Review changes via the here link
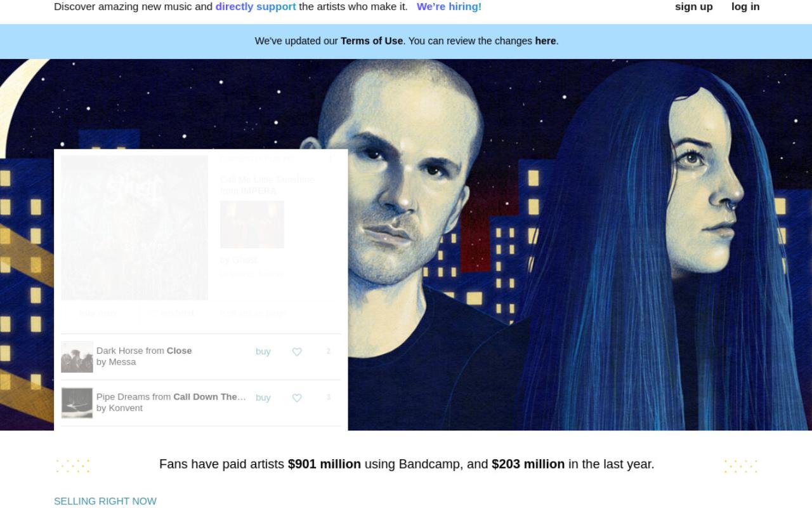The image size is (812, 508). pyautogui.click(x=546, y=41)
